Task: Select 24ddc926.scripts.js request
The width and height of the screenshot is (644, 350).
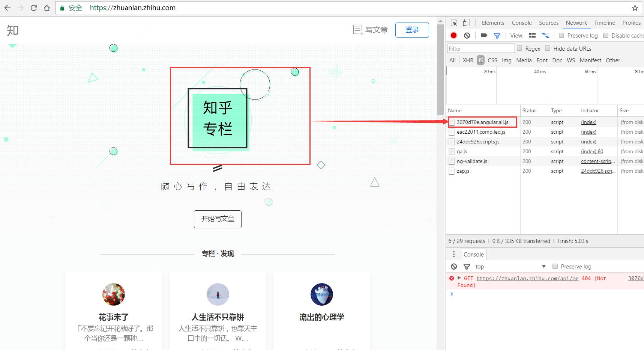Action: click(478, 142)
